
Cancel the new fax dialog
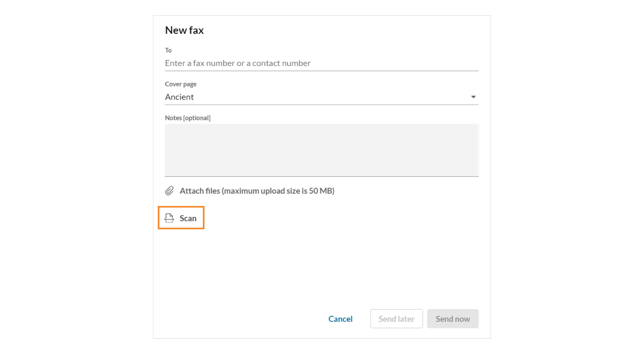coord(341,319)
